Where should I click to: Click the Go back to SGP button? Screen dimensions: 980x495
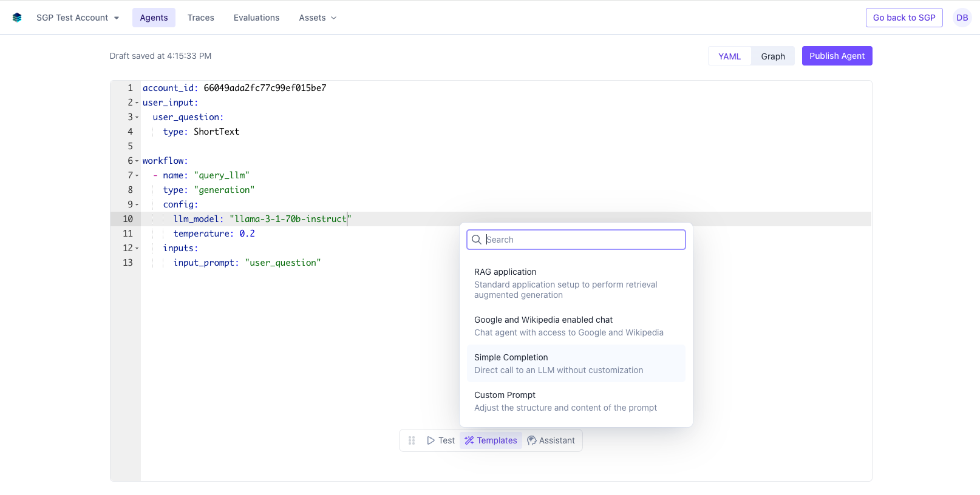click(904, 18)
